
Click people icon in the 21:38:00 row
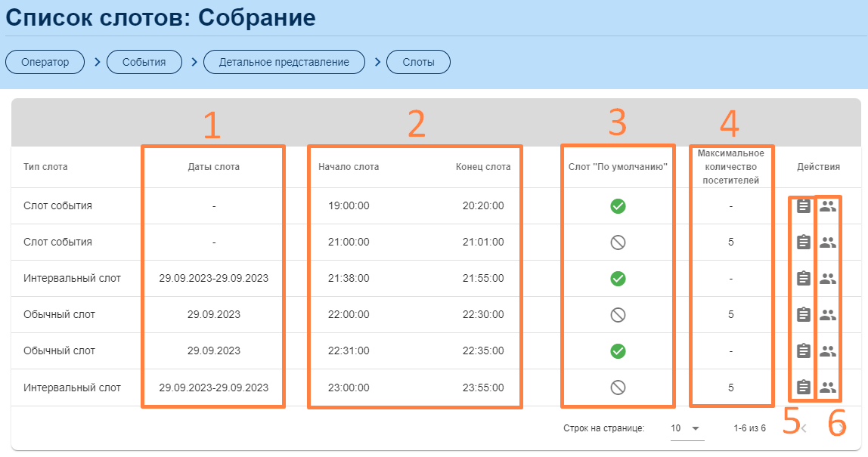pos(828,279)
